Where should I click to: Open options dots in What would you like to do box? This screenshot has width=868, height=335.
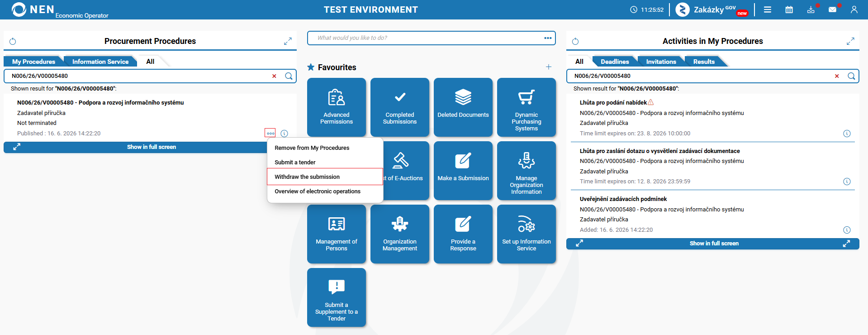click(548, 38)
